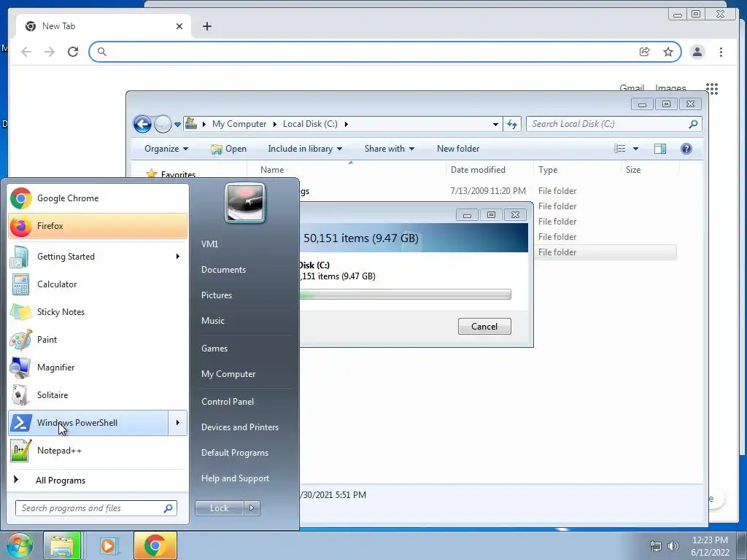Open view options dropdown arrow
This screenshot has height=560, width=747.
coord(635,149)
